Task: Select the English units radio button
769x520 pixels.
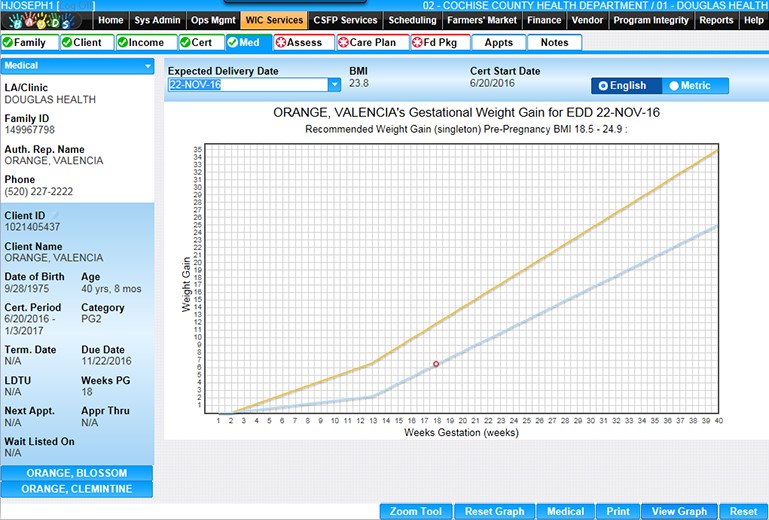Action: coord(603,86)
